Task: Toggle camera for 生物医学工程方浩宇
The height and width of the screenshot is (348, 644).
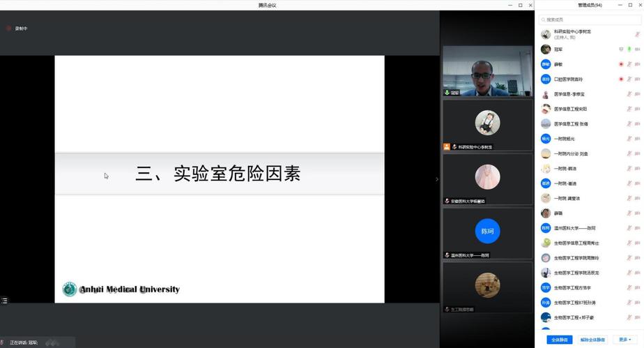Action: point(638,287)
